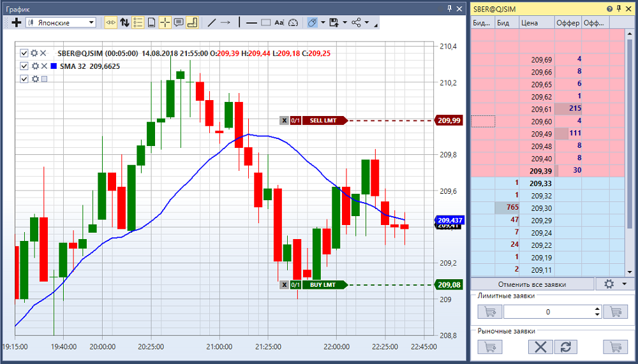The height and width of the screenshot is (364, 638).
Task: Toggle the crosshair cursor tool
Action: coord(165,23)
